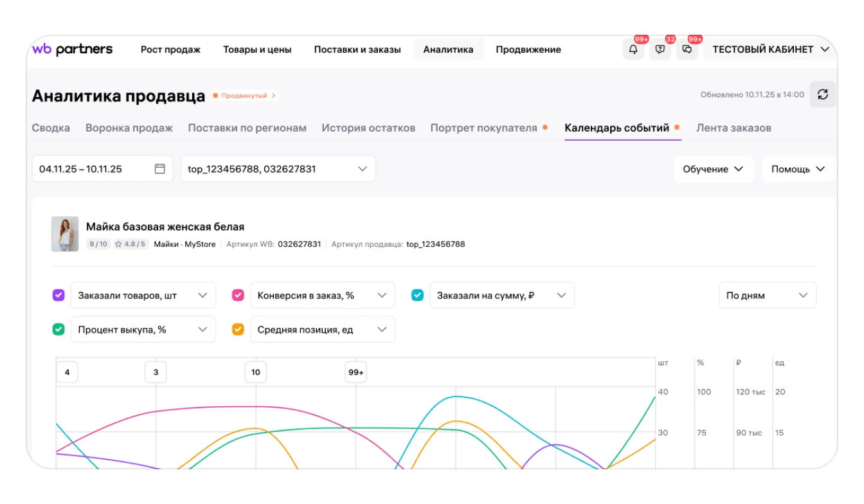Click the refresh data icon button
This screenshot has width=864, height=504.
pyautogui.click(x=822, y=94)
